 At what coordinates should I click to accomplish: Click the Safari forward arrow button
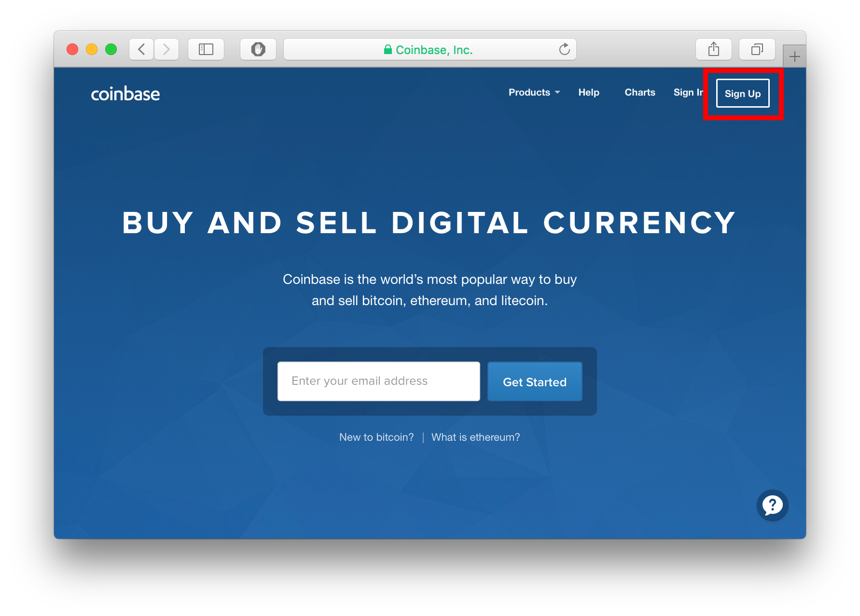166,49
